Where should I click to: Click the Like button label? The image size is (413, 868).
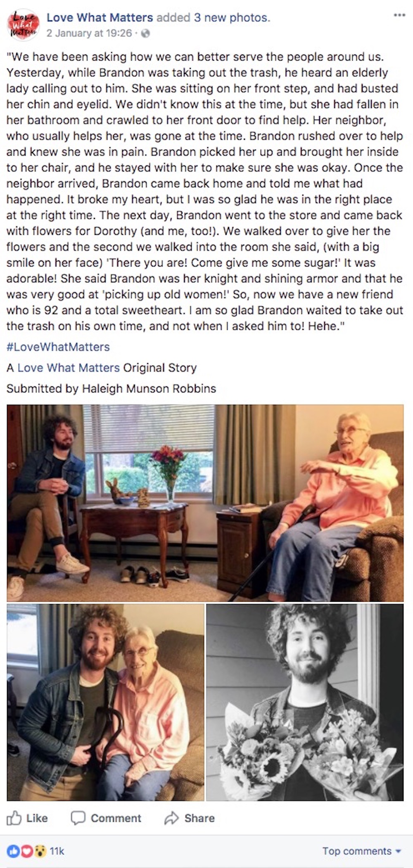[37, 818]
